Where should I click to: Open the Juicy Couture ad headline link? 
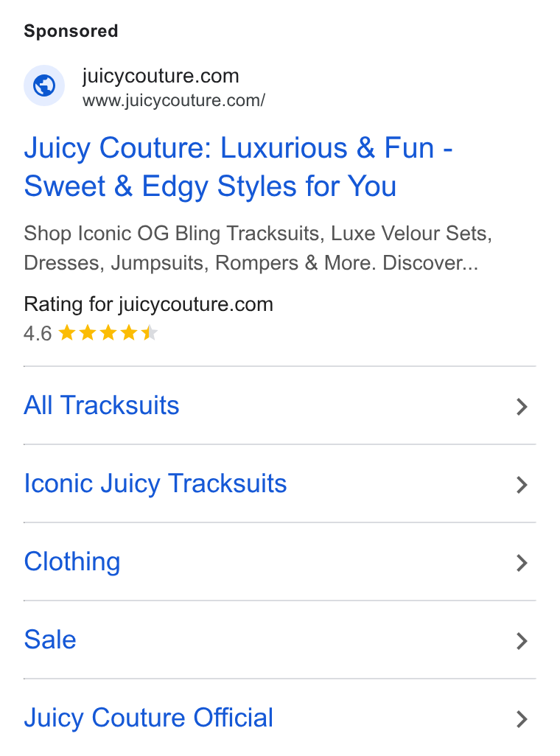(238, 167)
